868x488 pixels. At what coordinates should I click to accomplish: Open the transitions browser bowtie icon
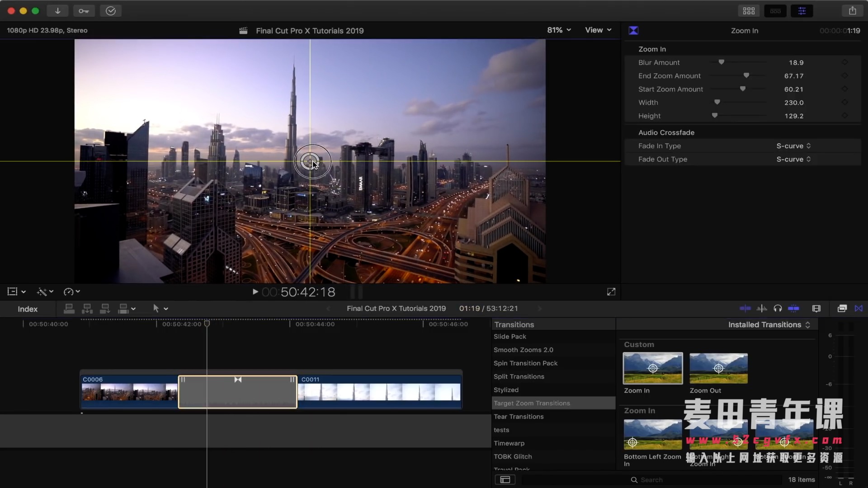pyautogui.click(x=859, y=309)
